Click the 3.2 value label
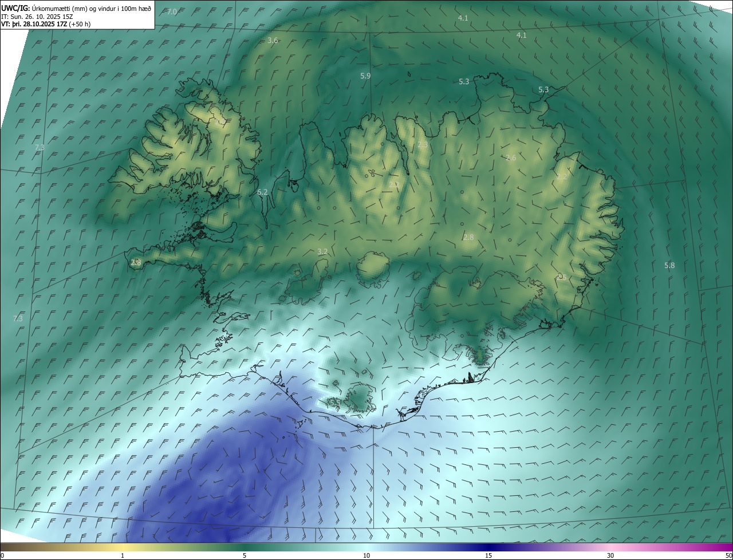The height and width of the screenshot is (560, 733). [x=322, y=251]
